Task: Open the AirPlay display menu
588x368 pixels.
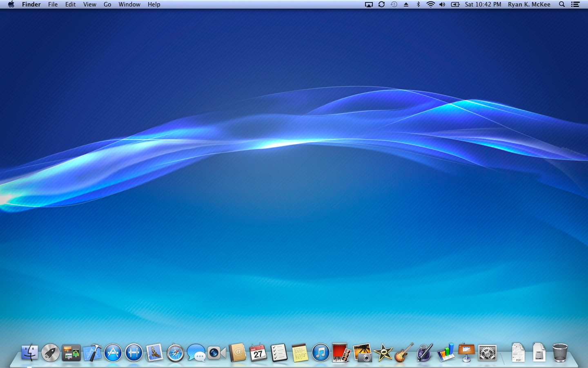Action: pyautogui.click(x=369, y=4)
